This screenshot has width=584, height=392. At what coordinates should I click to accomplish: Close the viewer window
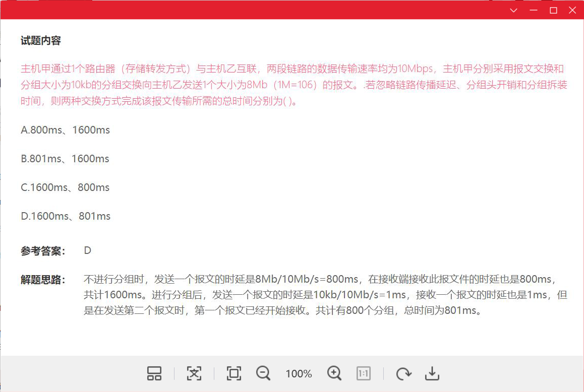click(572, 10)
